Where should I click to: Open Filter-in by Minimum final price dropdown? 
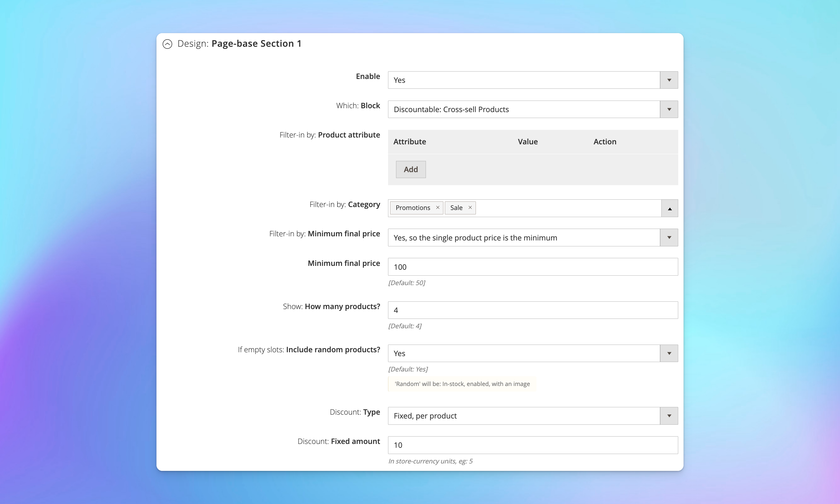(533, 238)
